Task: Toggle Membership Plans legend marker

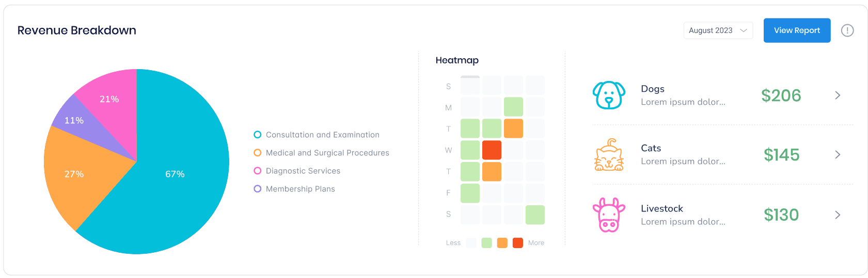Action: [x=258, y=189]
